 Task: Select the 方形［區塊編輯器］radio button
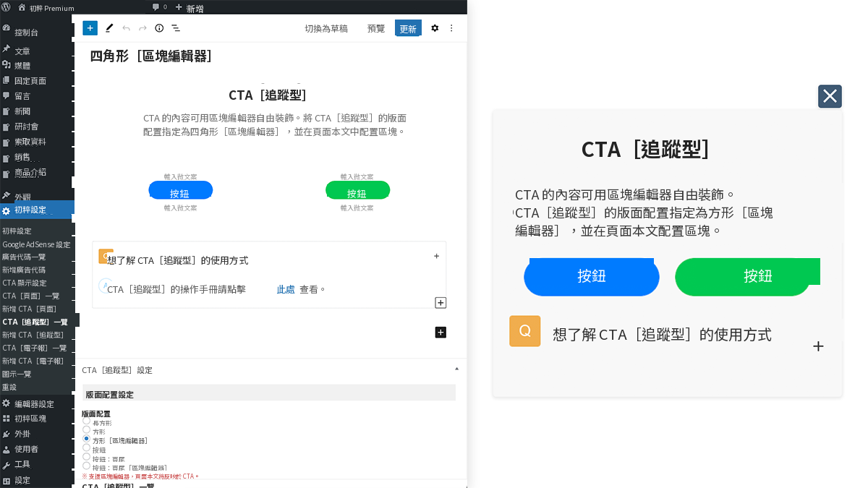coord(87,439)
